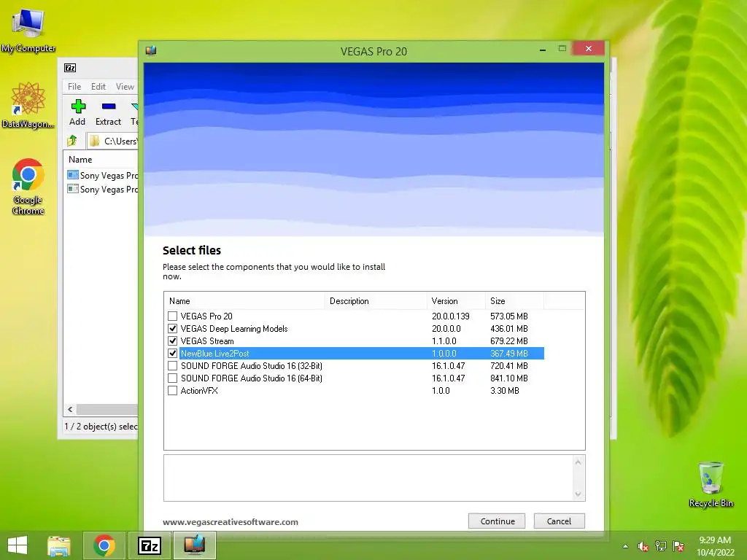Open the Windows Start button
This screenshot has width=747, height=560.
18,545
